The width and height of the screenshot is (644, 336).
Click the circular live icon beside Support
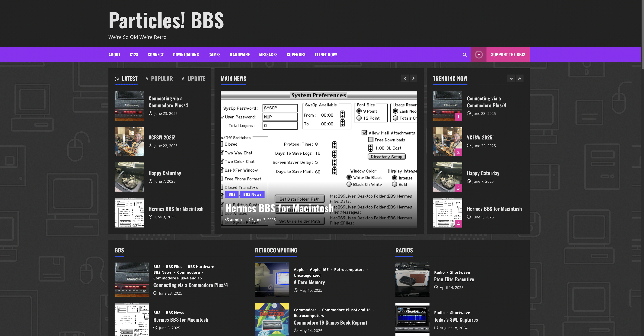point(479,54)
